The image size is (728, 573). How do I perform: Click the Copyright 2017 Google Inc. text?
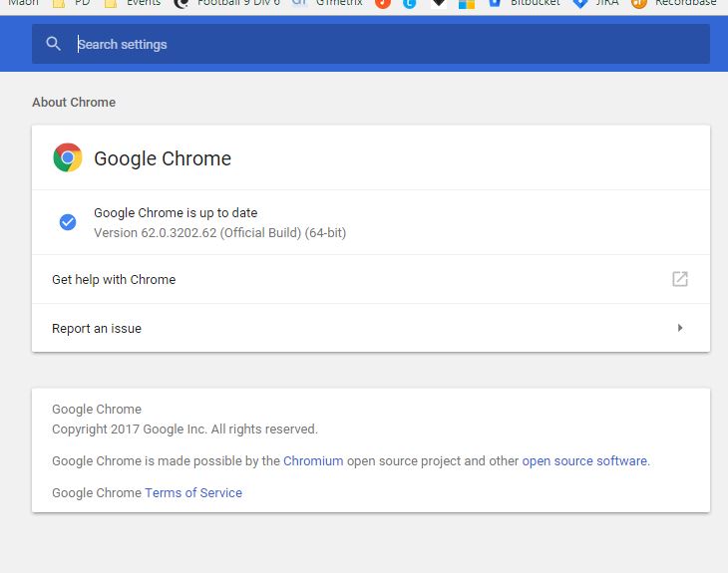pos(184,430)
